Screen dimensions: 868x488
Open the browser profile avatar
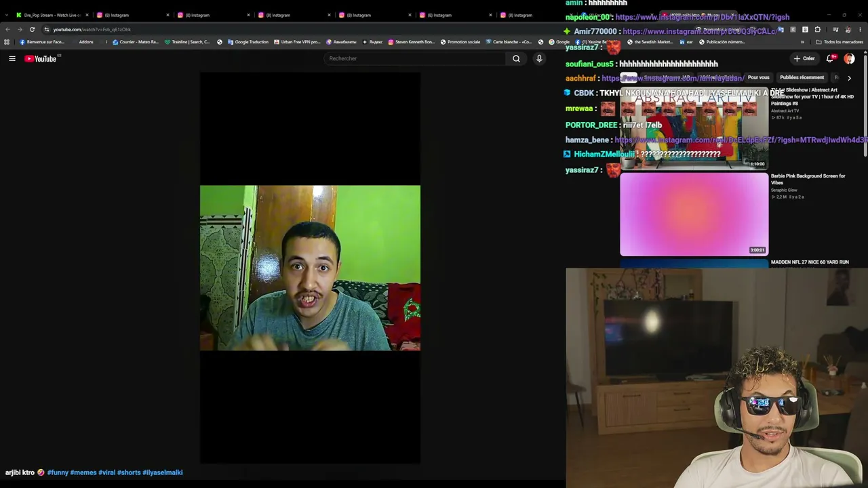pyautogui.click(x=848, y=30)
